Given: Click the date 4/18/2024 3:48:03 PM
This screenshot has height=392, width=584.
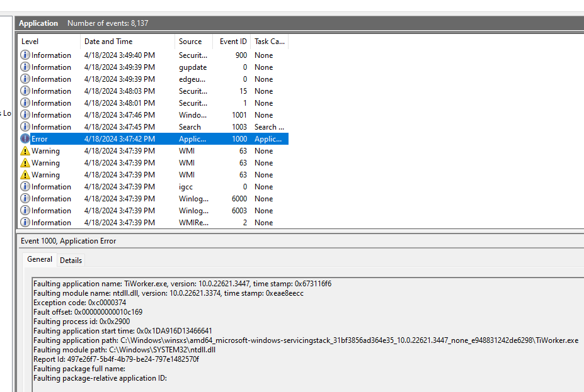Looking at the screenshot, I should point(120,91).
